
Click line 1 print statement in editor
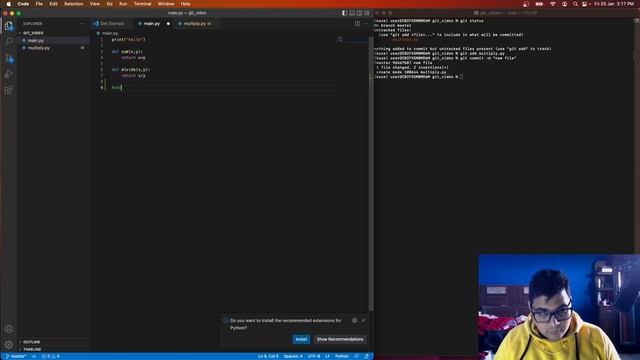tap(128, 40)
